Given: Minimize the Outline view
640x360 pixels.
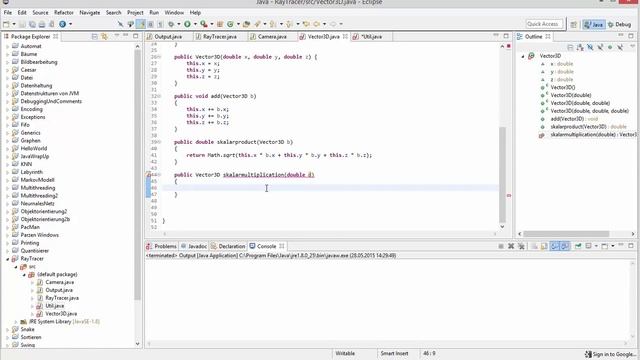Looking at the screenshot, I should pyautogui.click(x=621, y=36).
